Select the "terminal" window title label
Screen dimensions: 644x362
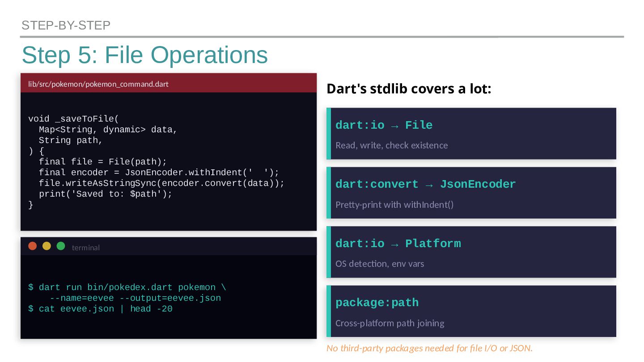point(86,248)
